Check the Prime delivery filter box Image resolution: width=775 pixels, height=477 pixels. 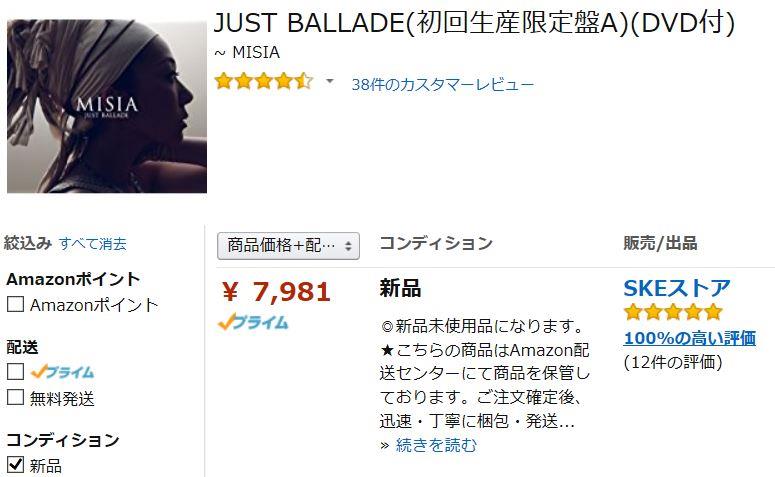click(x=15, y=371)
